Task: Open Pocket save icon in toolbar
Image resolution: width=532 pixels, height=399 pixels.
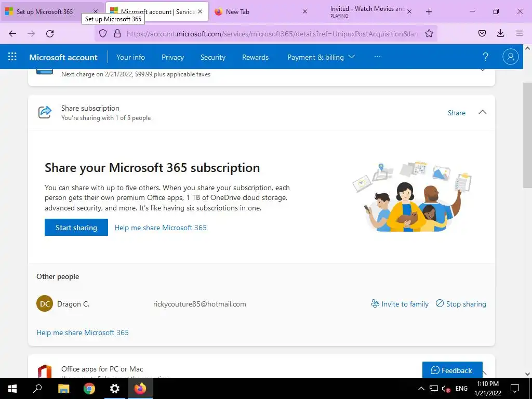Action: [x=482, y=33]
